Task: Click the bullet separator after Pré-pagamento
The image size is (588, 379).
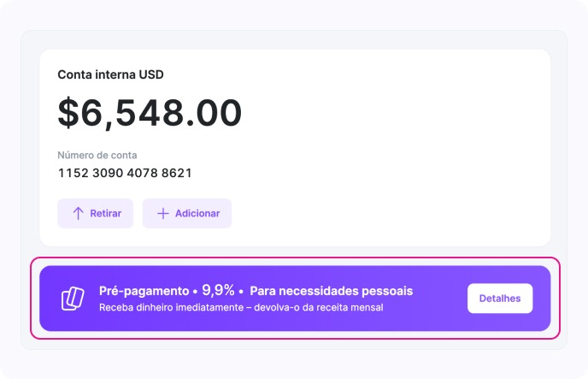Action: [195, 292]
